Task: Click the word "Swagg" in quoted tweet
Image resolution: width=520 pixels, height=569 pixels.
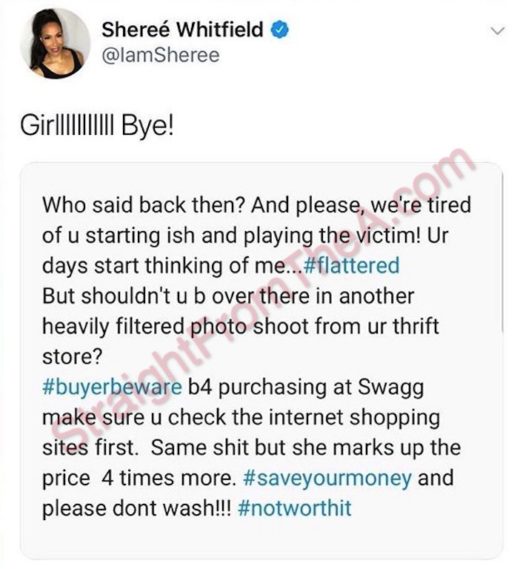Action: coord(391,388)
